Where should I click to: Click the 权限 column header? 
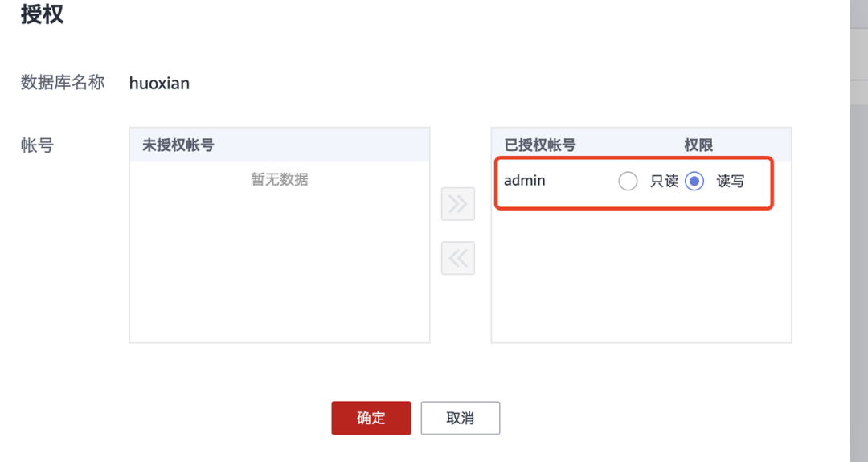coord(698,145)
